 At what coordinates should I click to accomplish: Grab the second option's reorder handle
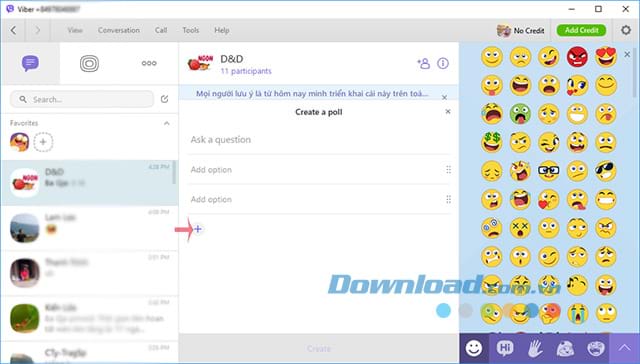pyautogui.click(x=449, y=200)
